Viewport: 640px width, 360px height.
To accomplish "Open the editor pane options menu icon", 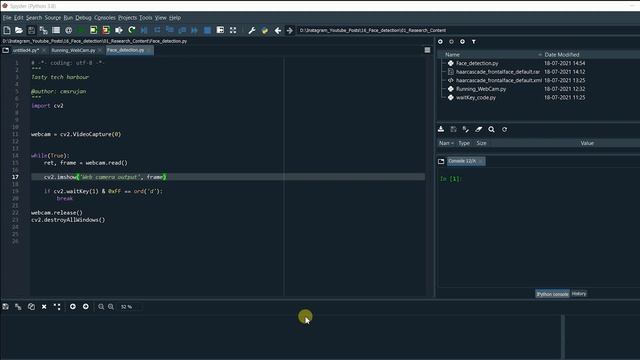I will click(427, 50).
